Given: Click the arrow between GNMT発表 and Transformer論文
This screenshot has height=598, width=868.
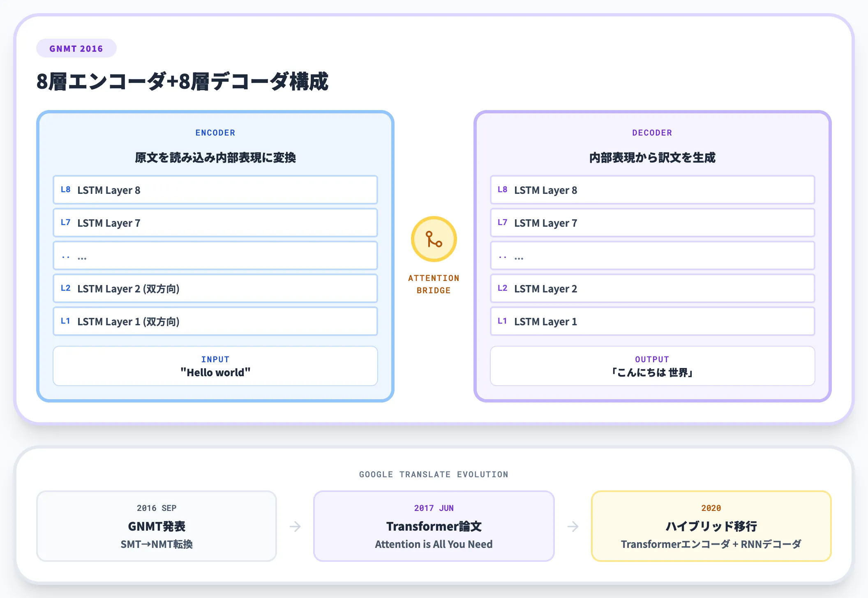Looking at the screenshot, I should (295, 527).
